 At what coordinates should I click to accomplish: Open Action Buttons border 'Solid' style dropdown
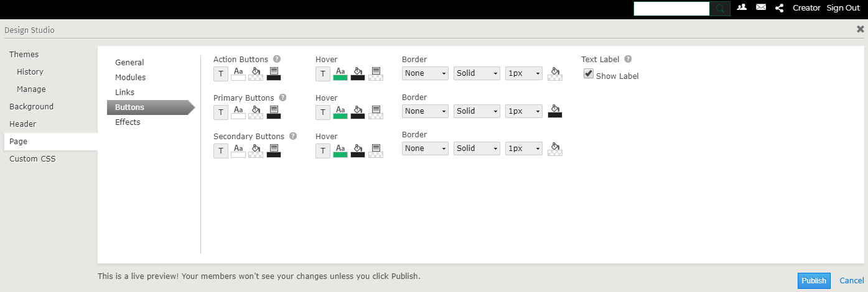[477, 73]
